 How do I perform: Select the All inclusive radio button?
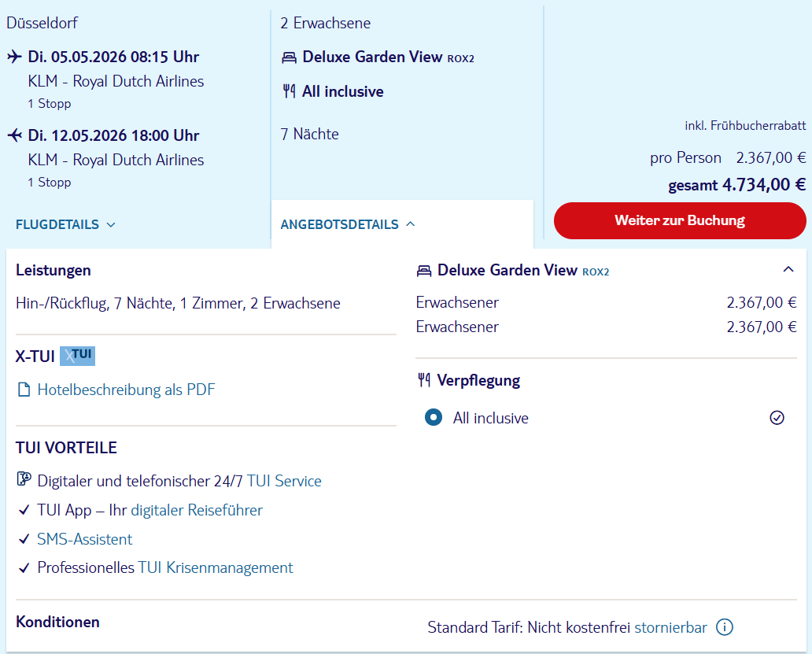[x=433, y=418]
